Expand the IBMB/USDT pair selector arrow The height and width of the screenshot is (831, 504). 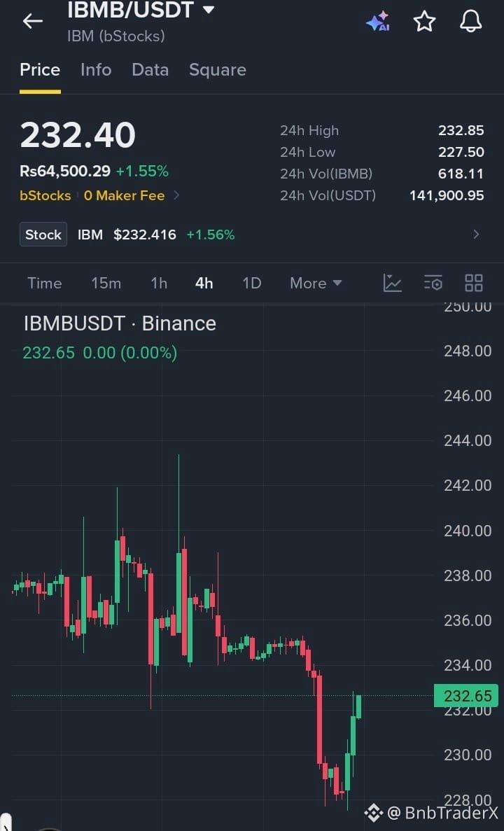209,10
